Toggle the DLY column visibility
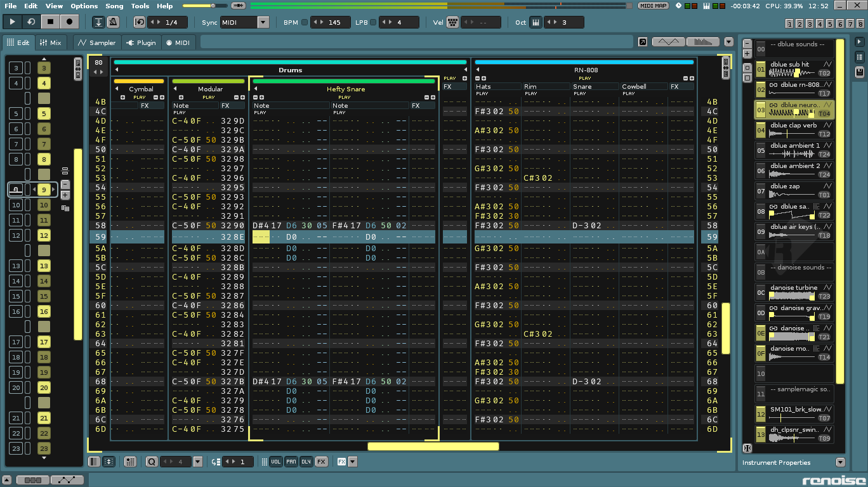868x487 pixels. tap(306, 462)
